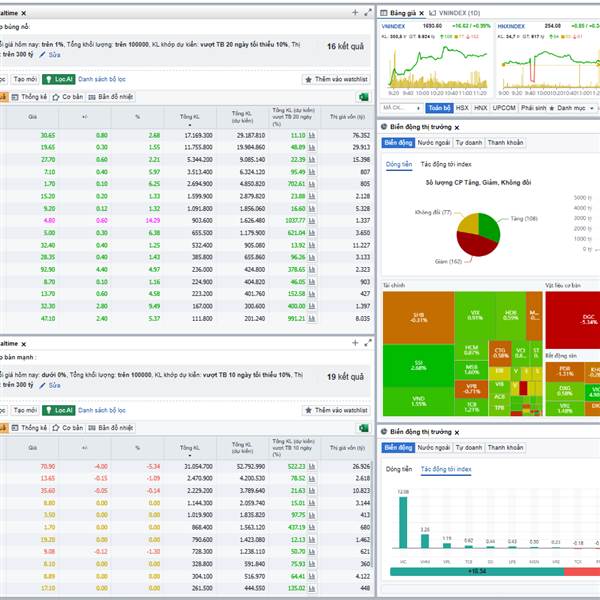This screenshot has width=600, height=600.
Task: Toggle the UPCOM exchange filter
Action: [505, 107]
